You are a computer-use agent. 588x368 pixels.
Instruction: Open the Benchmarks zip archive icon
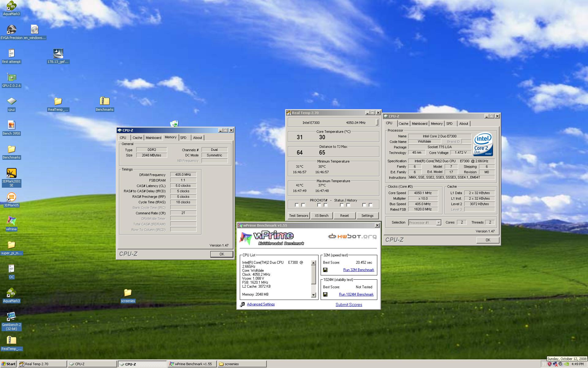coord(104,104)
